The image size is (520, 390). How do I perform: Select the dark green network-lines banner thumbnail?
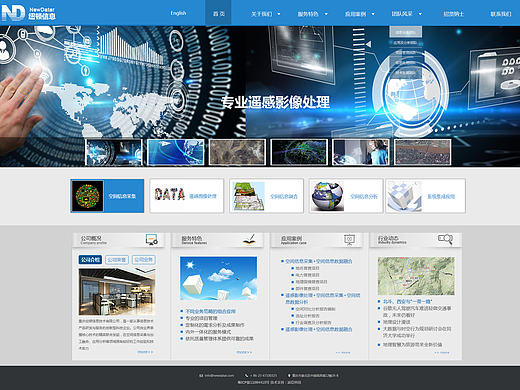299,152
